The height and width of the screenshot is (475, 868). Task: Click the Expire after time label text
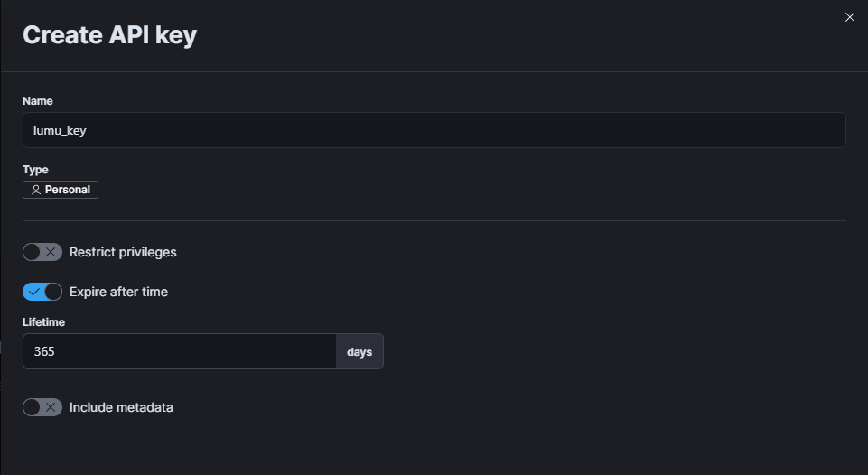coord(118,292)
